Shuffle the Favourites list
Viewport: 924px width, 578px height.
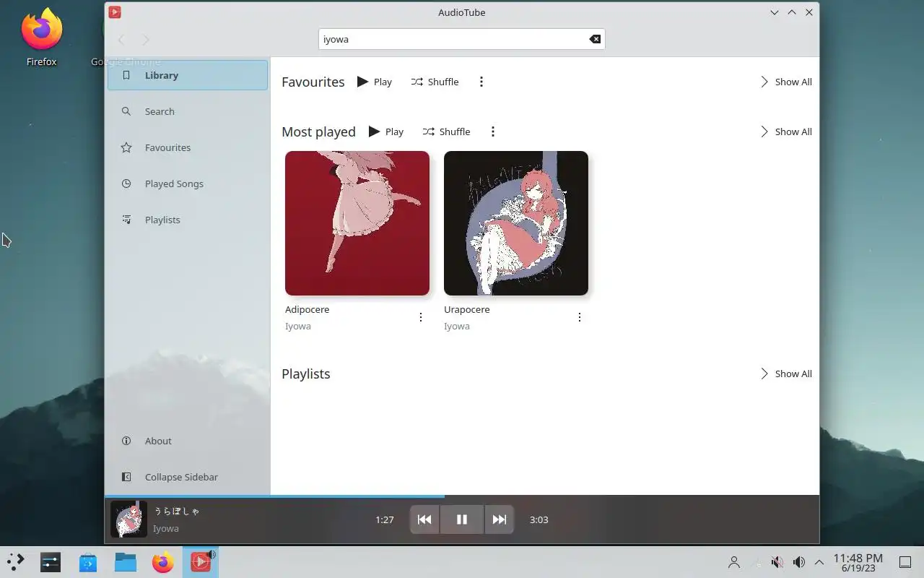coord(435,82)
